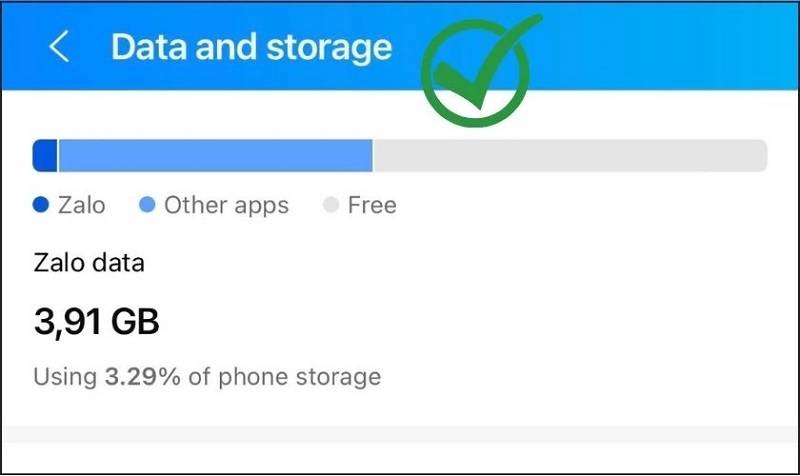
Task: Tap the back arrow icon
Action: click(x=60, y=48)
